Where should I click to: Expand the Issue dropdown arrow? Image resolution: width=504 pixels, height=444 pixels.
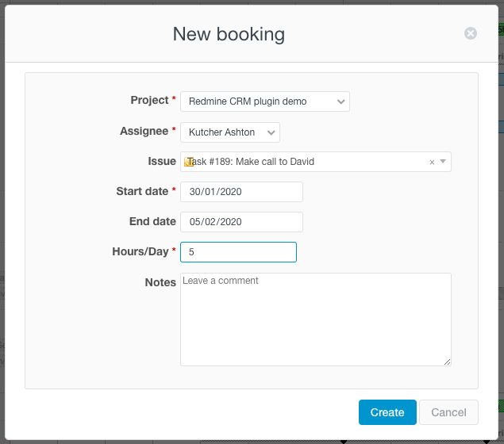[443, 162]
